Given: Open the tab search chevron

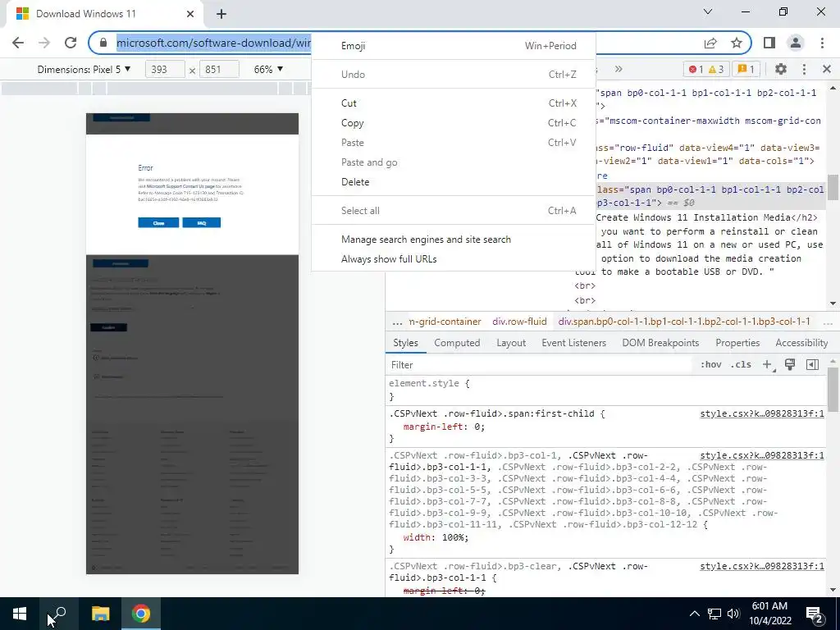Looking at the screenshot, I should 708,11.
